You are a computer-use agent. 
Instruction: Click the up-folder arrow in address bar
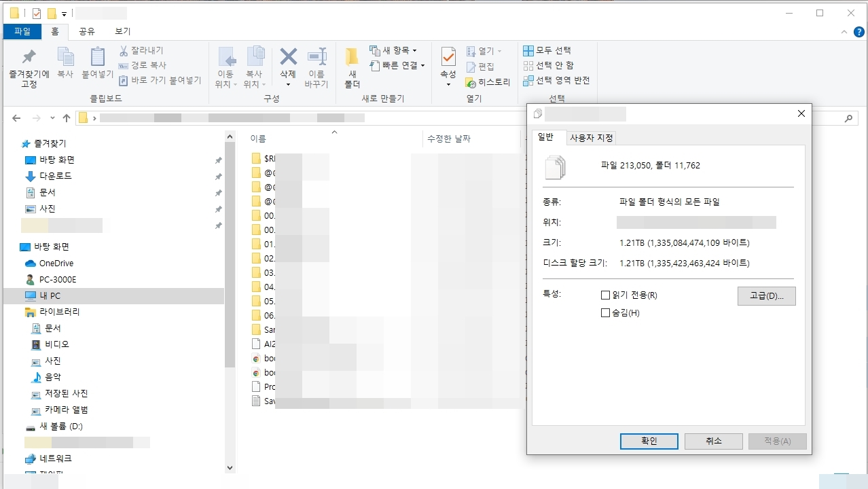click(x=67, y=118)
